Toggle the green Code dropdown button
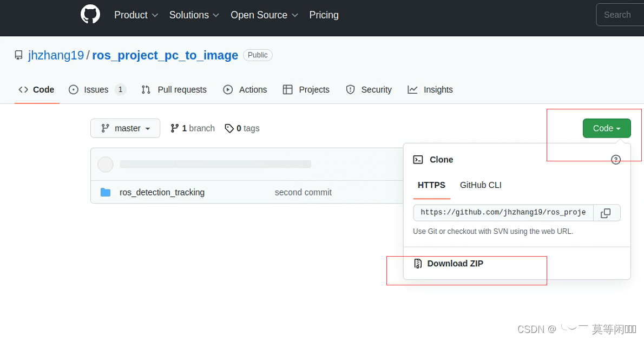Screen dimensions: 644x340 click(x=607, y=128)
